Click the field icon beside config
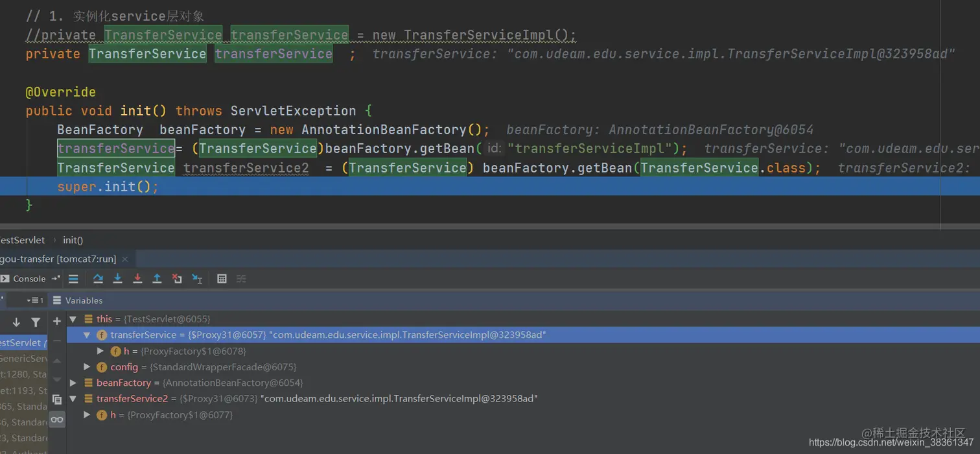 click(102, 367)
